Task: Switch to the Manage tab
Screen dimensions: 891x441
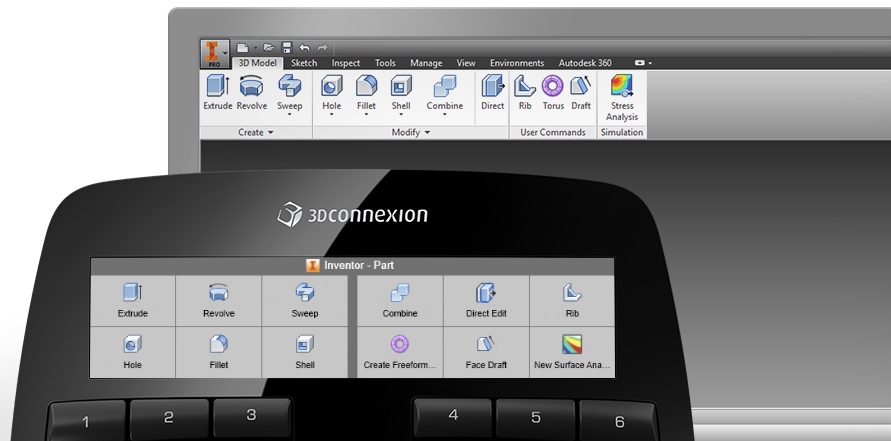Action: click(426, 63)
